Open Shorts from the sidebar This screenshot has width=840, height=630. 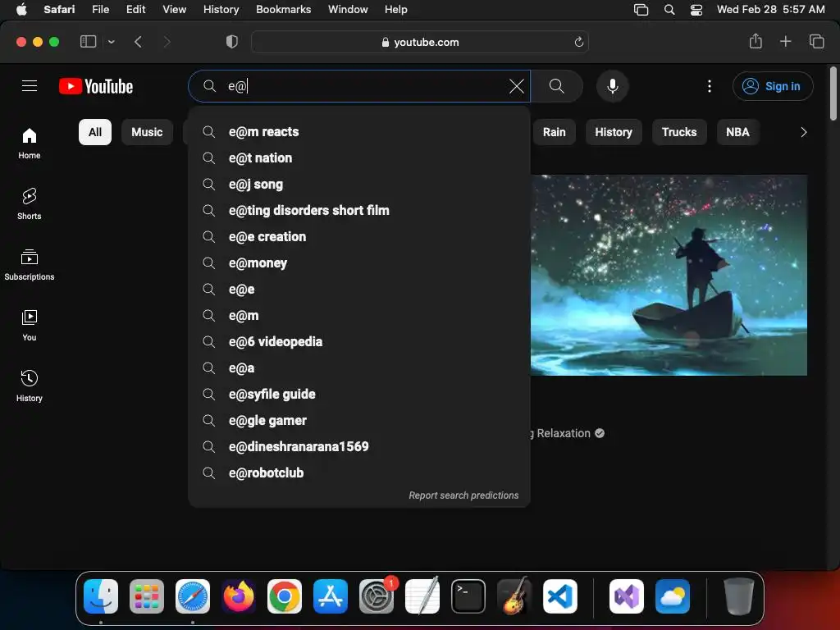tap(30, 204)
